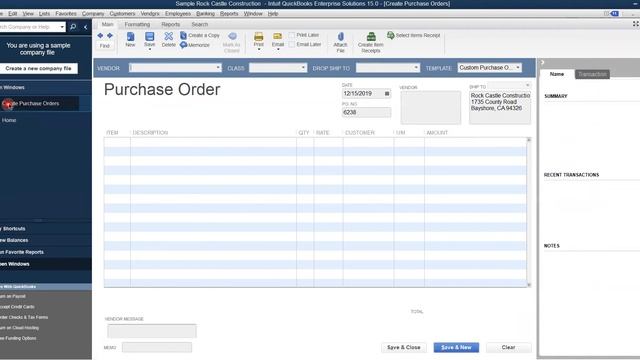
Task: Go to next purchase order arrow
Action: (x=110, y=36)
